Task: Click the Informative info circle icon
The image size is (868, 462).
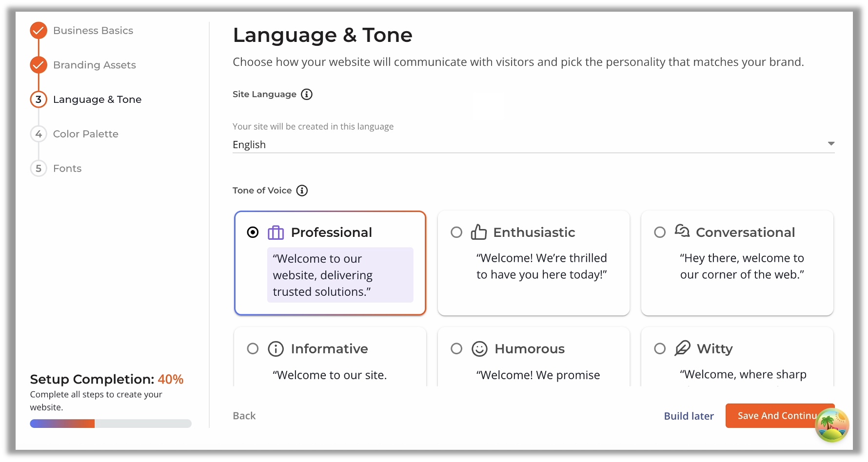Action: (276, 349)
